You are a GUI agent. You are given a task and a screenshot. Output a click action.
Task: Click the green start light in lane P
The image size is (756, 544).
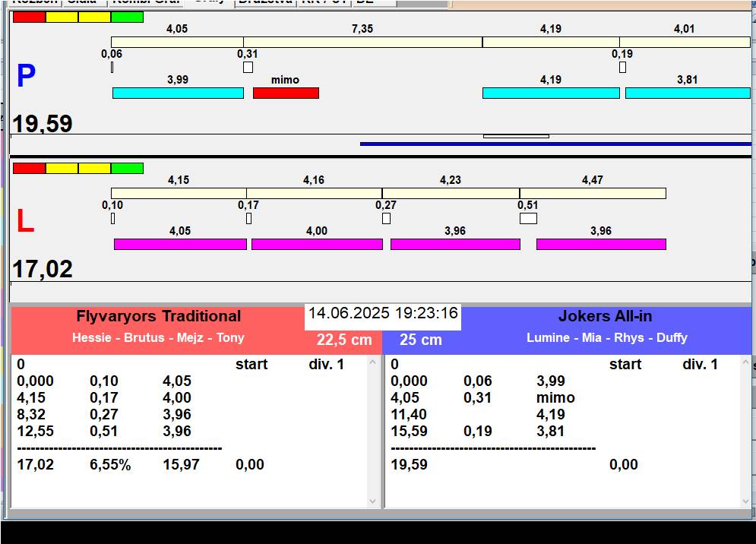coord(127,17)
